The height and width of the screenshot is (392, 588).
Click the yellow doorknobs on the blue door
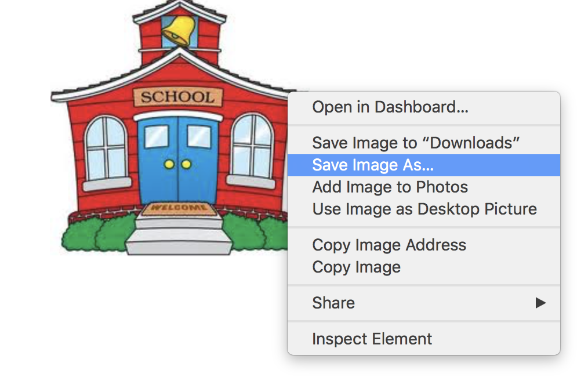[178, 164]
